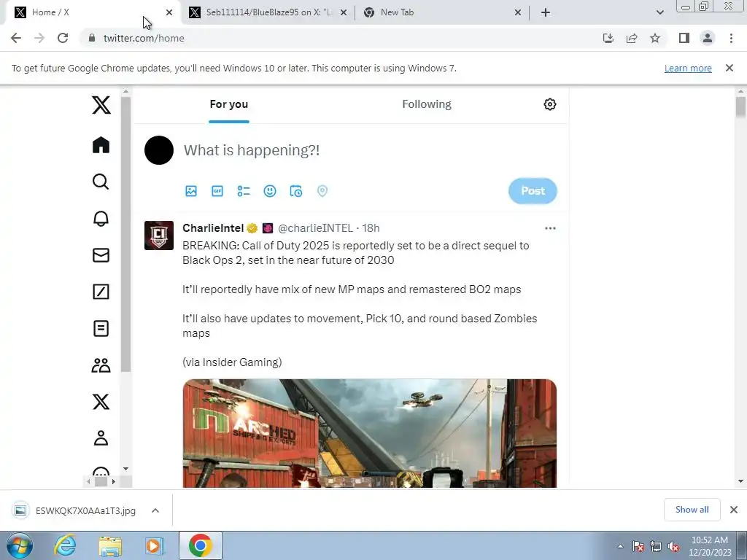
Task: Click the share page icon
Action: click(x=632, y=38)
